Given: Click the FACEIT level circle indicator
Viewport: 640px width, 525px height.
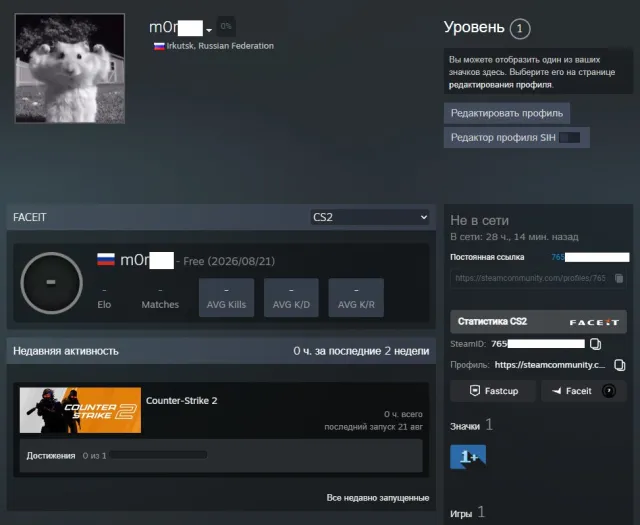Looking at the screenshot, I should (x=51, y=283).
